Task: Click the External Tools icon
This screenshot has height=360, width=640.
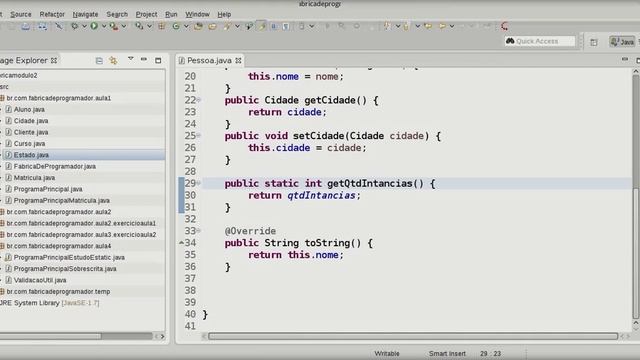Action: click(139, 26)
